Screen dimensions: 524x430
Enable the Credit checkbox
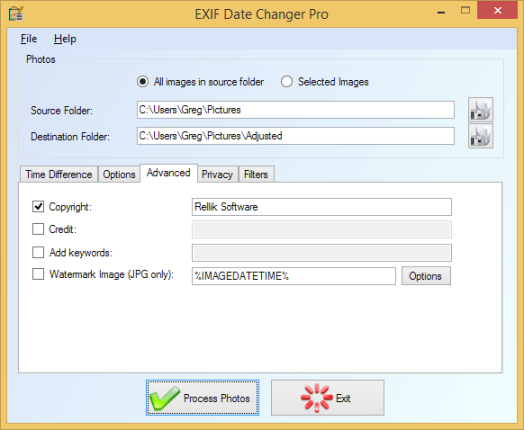(x=38, y=229)
